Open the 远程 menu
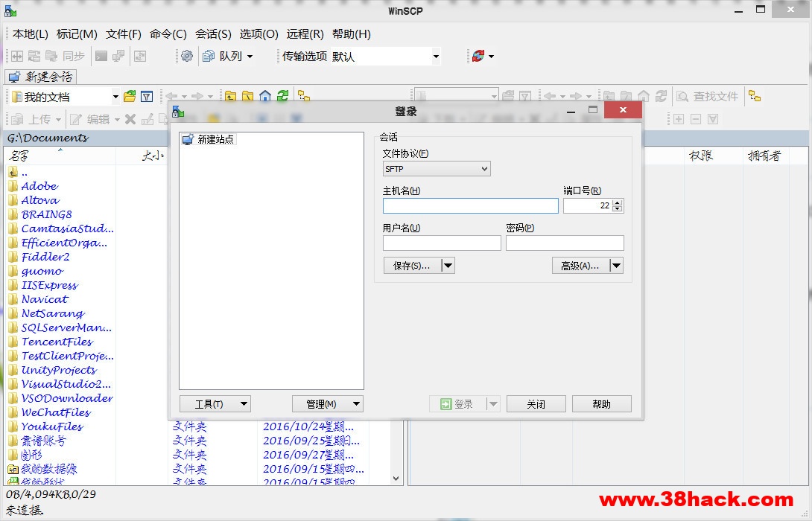Image resolution: width=812 pixels, height=521 pixels. click(x=305, y=34)
